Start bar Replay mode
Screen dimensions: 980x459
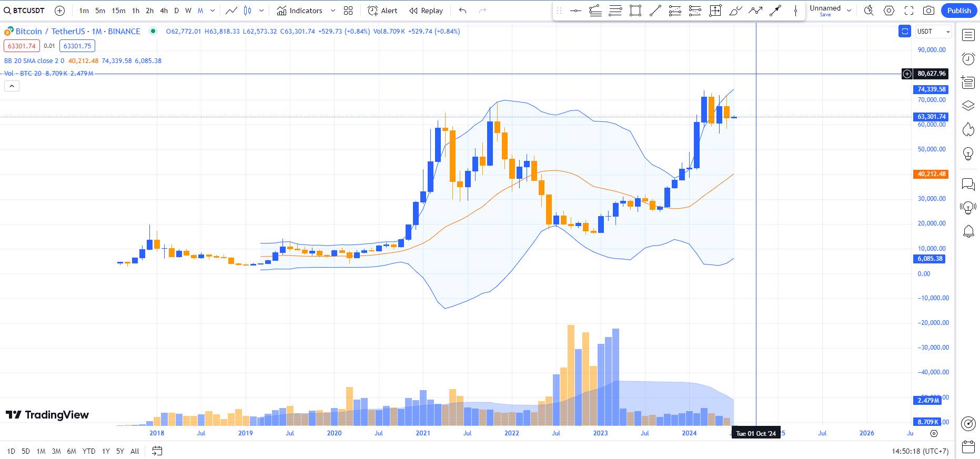pyautogui.click(x=426, y=11)
